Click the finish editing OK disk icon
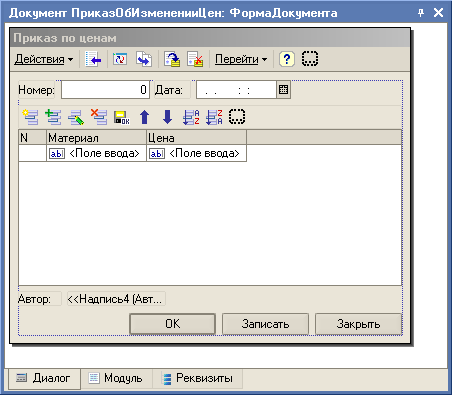452x395 pixels. (122, 117)
